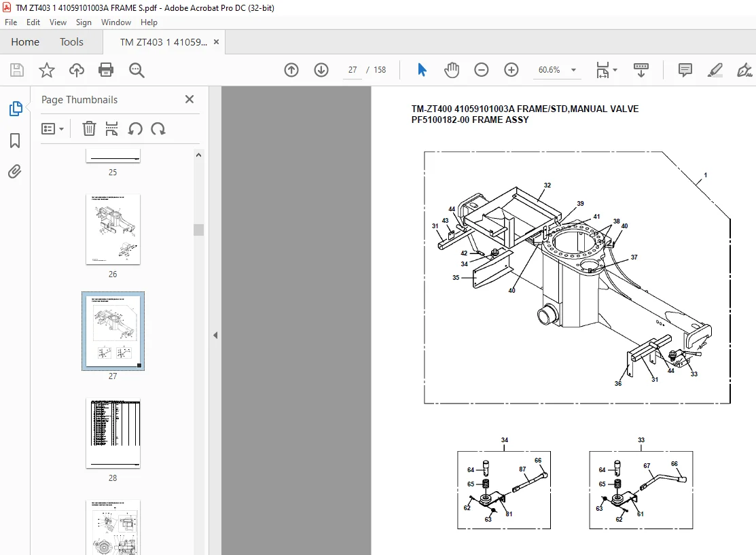This screenshot has height=555, width=756.
Task: Add a comment sticky note
Action: coord(685,70)
